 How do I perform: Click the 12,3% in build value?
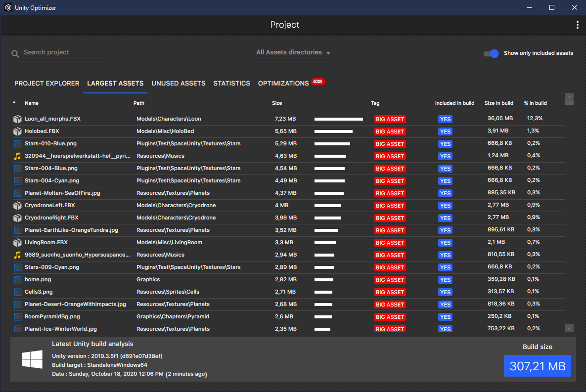point(535,118)
